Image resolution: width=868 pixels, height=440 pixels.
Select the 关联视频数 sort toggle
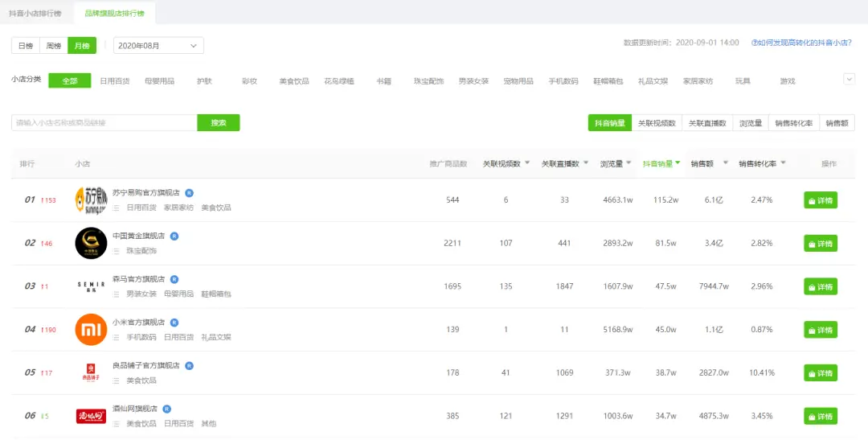[657, 123]
